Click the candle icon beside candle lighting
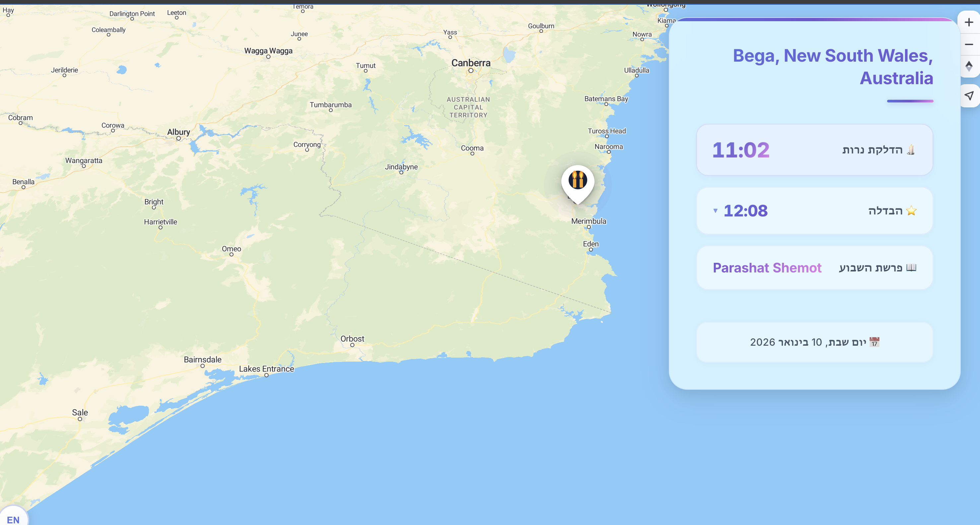Image resolution: width=980 pixels, height=525 pixels. 911,150
